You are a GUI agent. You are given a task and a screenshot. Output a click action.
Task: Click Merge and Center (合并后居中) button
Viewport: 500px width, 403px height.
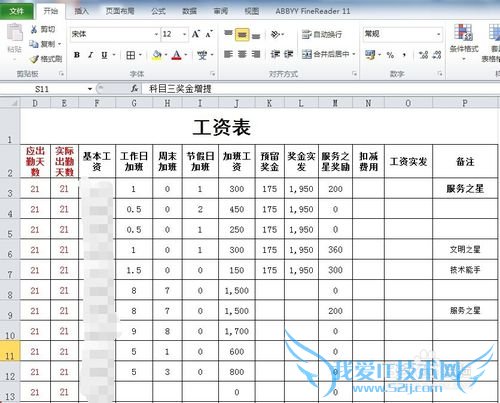325,54
